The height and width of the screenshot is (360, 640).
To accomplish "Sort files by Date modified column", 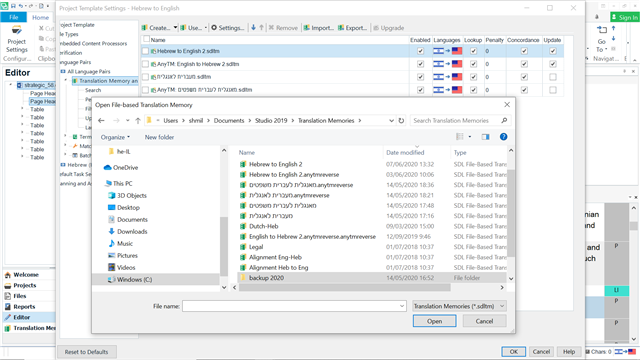I will (405, 153).
